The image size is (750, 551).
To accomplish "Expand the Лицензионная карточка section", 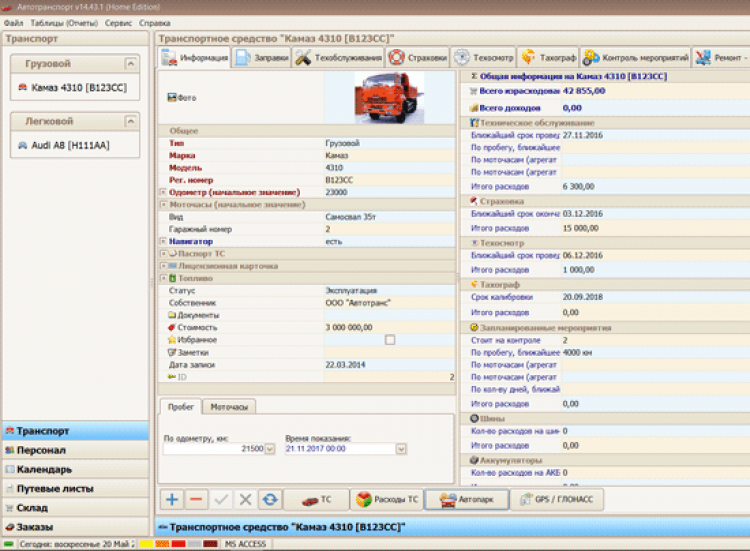I will click(163, 266).
